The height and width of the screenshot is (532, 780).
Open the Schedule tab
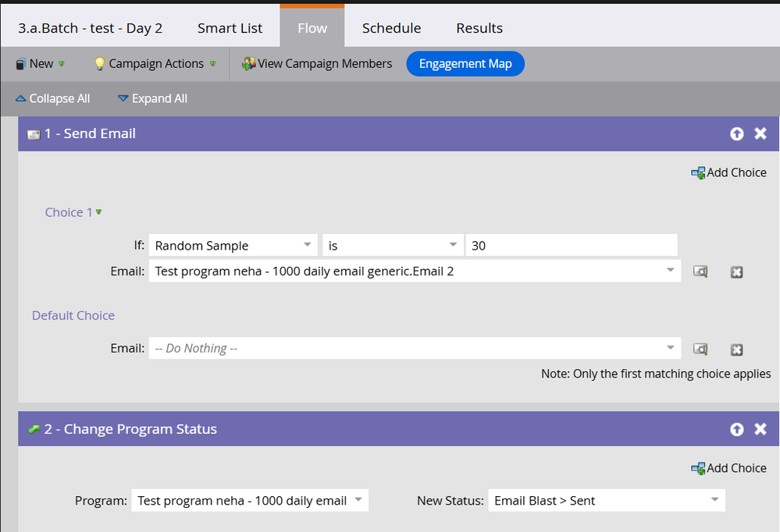[x=391, y=28]
